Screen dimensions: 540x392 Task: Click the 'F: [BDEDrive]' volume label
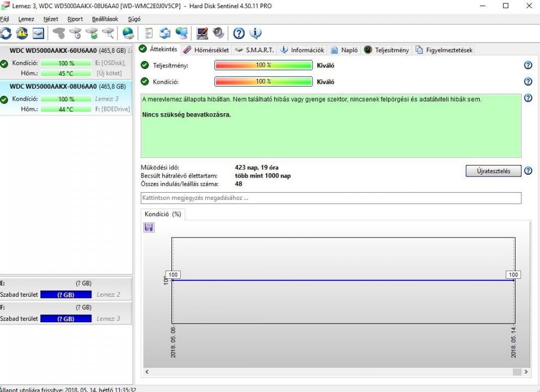[113, 109]
